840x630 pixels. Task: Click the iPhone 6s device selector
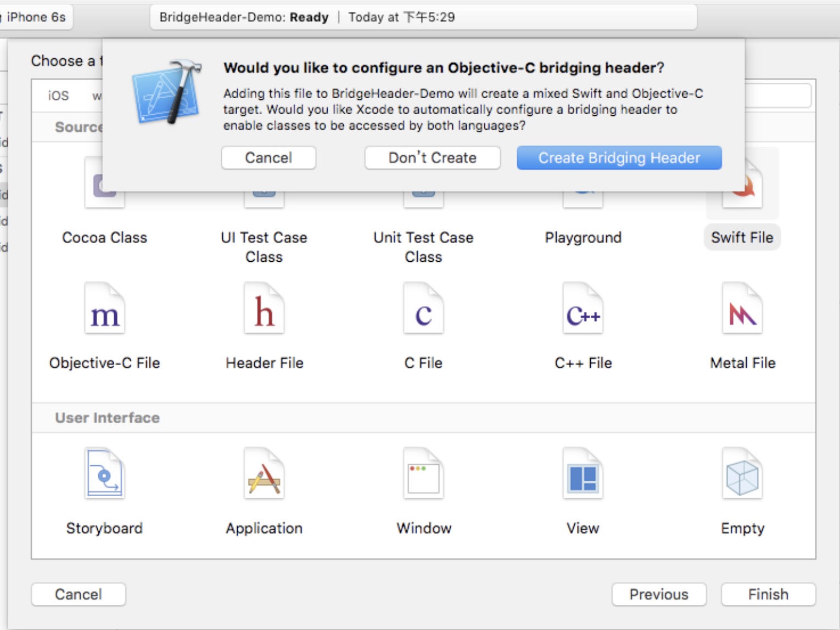click(36, 17)
